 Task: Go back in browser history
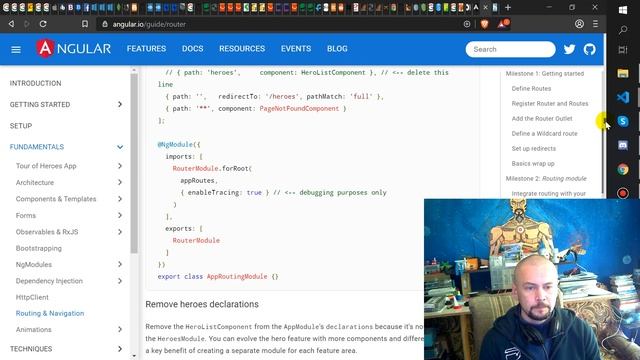point(11,24)
